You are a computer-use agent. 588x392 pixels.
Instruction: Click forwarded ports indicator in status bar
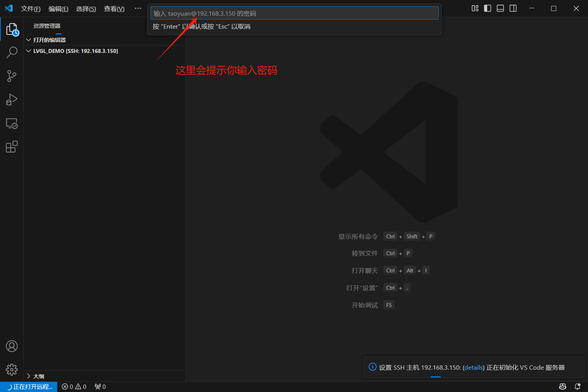(x=100, y=387)
